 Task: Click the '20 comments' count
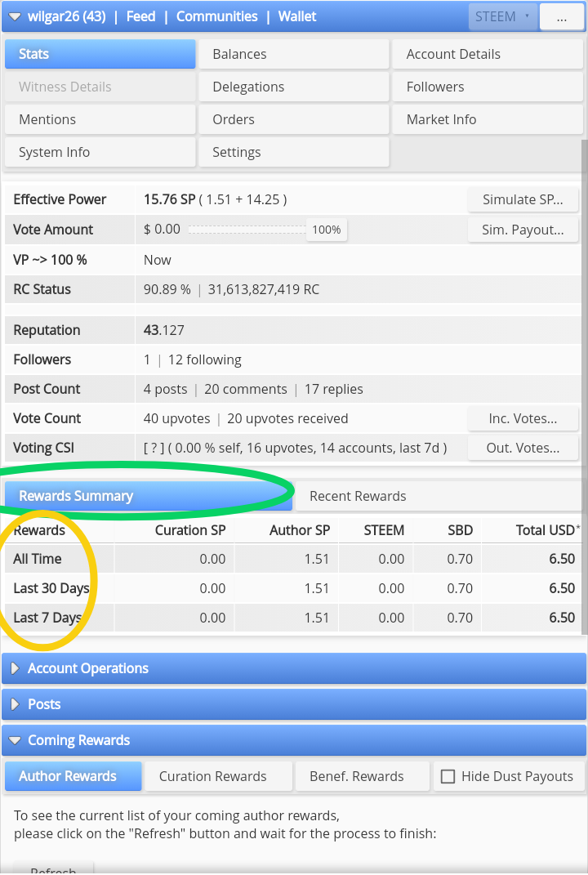[x=246, y=390]
